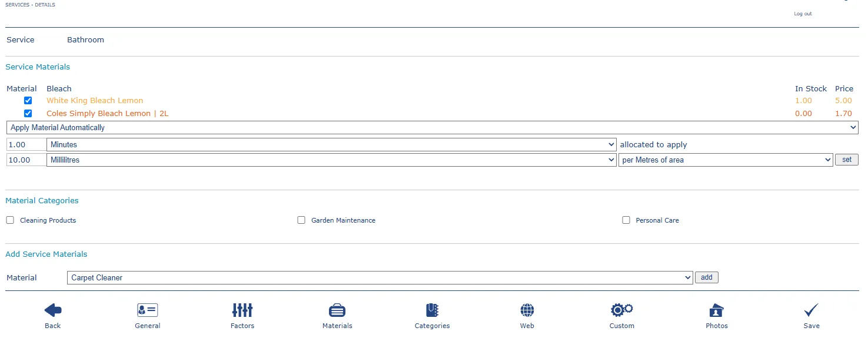Open the Materials briefcase icon

click(x=337, y=310)
